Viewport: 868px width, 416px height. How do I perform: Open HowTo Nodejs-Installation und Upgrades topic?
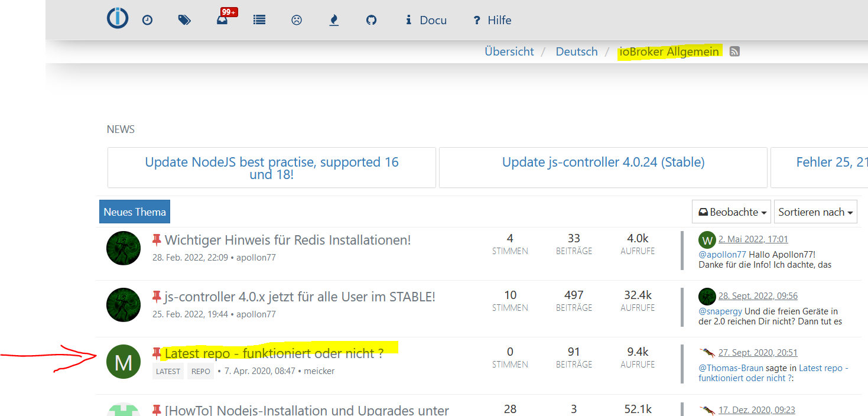coord(307,409)
